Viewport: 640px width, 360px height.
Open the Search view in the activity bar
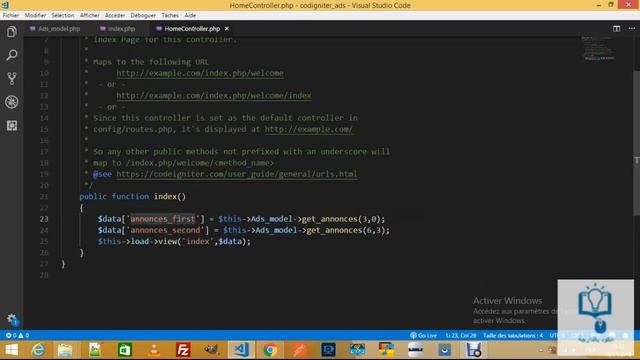coord(11,55)
